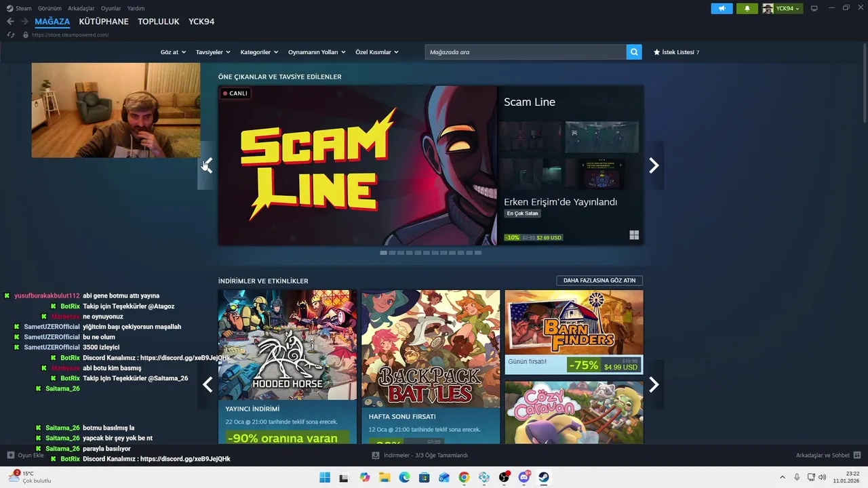Click in the Mağazada ara search field
This screenshot has height=488, width=868.
point(526,52)
